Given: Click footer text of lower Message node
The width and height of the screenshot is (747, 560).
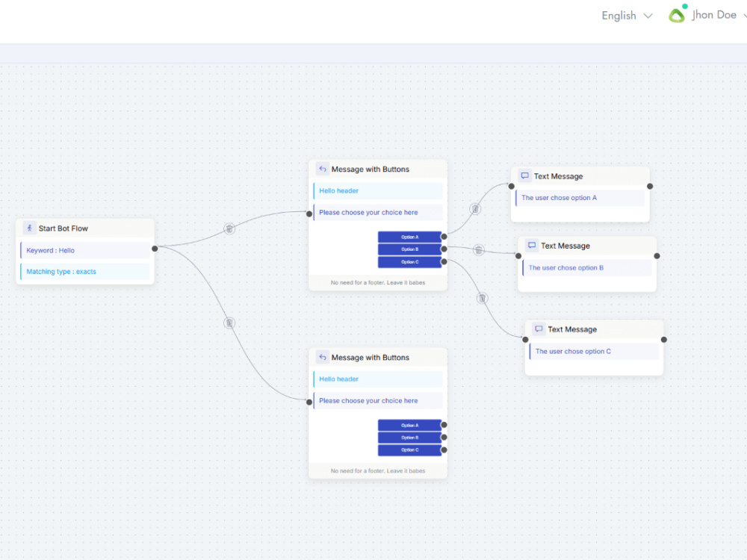Looking at the screenshot, I should (x=378, y=470).
